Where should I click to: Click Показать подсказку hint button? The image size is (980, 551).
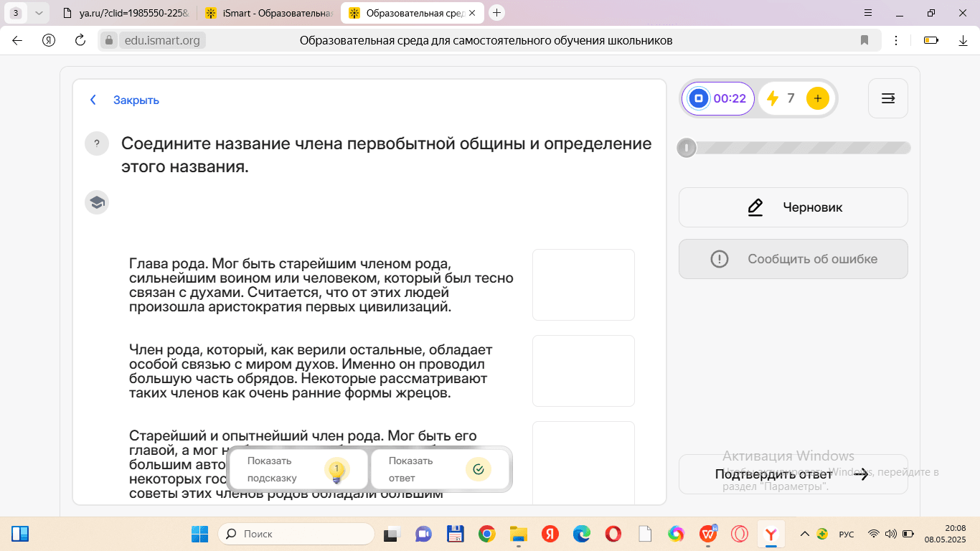coord(298,469)
